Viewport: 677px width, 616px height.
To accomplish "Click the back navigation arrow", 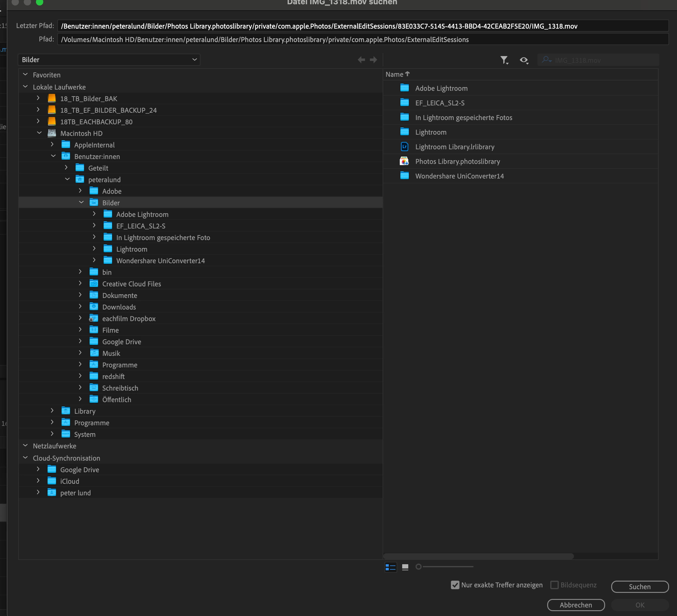I will 361,60.
